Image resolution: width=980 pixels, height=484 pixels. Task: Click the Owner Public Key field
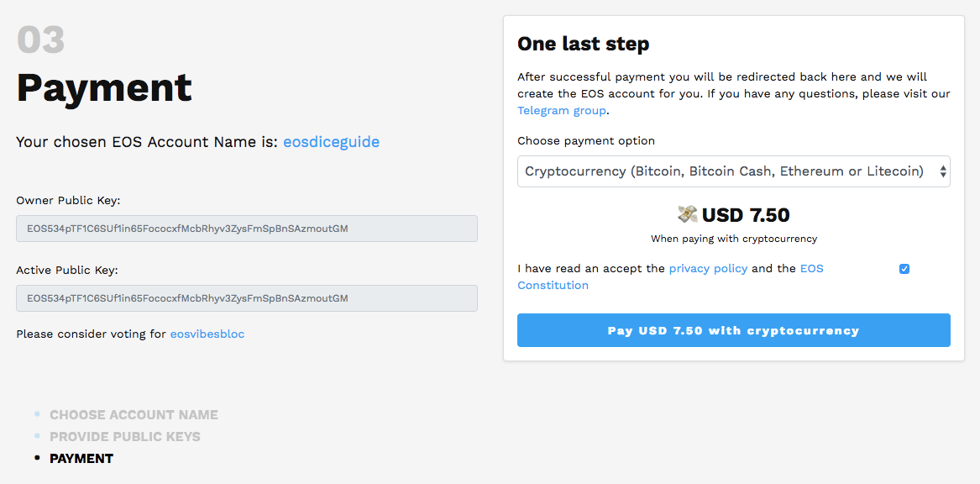tap(246, 228)
